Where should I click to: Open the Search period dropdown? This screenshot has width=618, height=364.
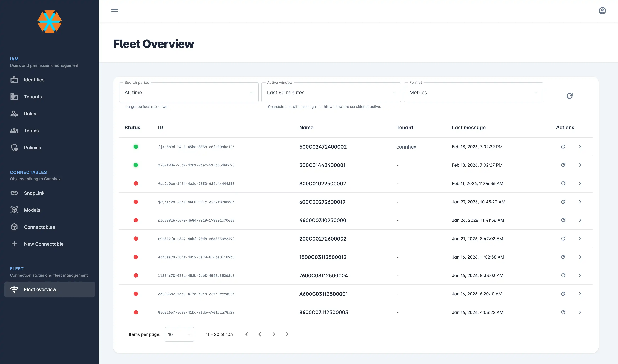tap(188, 93)
